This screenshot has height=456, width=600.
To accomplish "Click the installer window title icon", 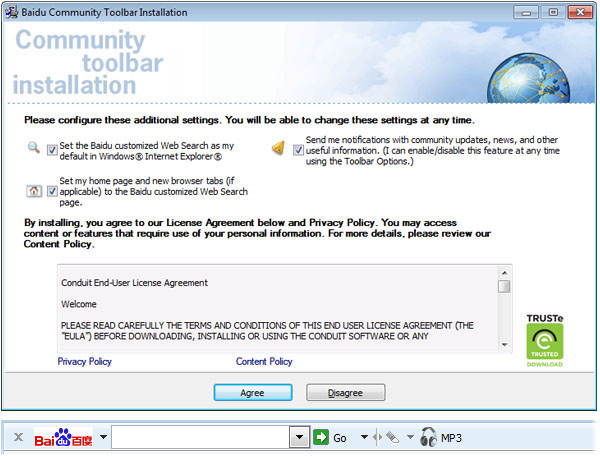I will [11, 12].
